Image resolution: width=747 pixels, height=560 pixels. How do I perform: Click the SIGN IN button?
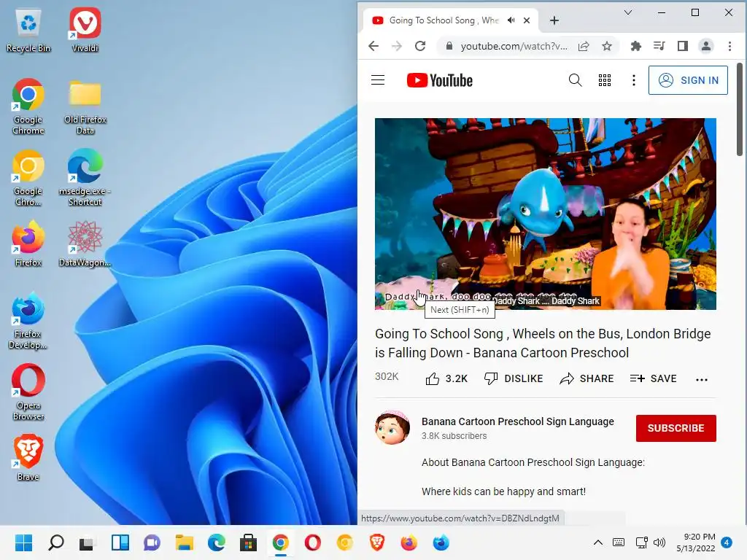click(688, 80)
